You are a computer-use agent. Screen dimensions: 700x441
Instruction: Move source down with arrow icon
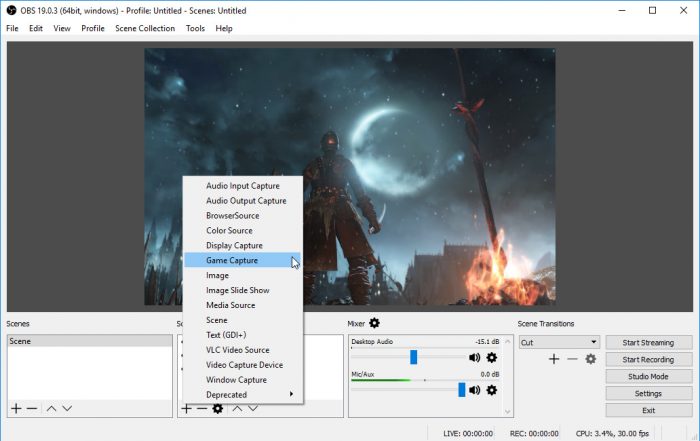[253, 408]
